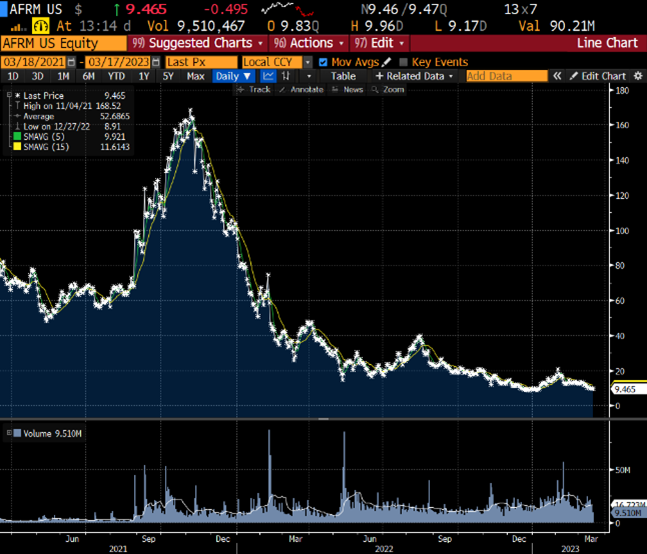
Task: Select the YTD range tab
Action: (116, 76)
